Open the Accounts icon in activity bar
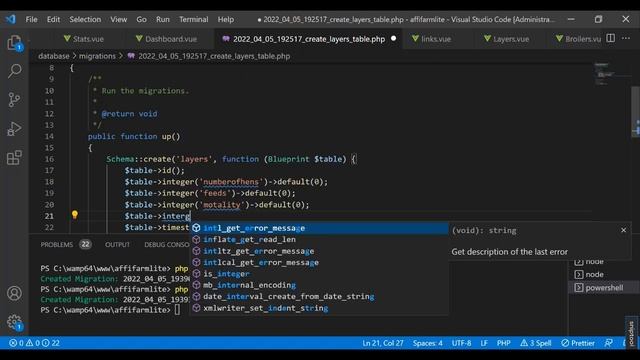The height and width of the screenshot is (360, 640). (x=14, y=293)
